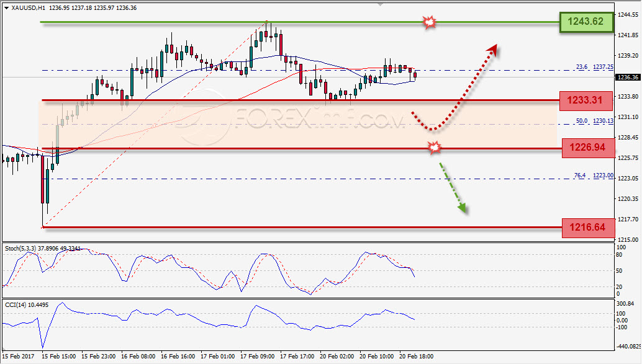Click the -100 value on CCI scale
Screen dimensions: 642x364
click(x=622, y=327)
